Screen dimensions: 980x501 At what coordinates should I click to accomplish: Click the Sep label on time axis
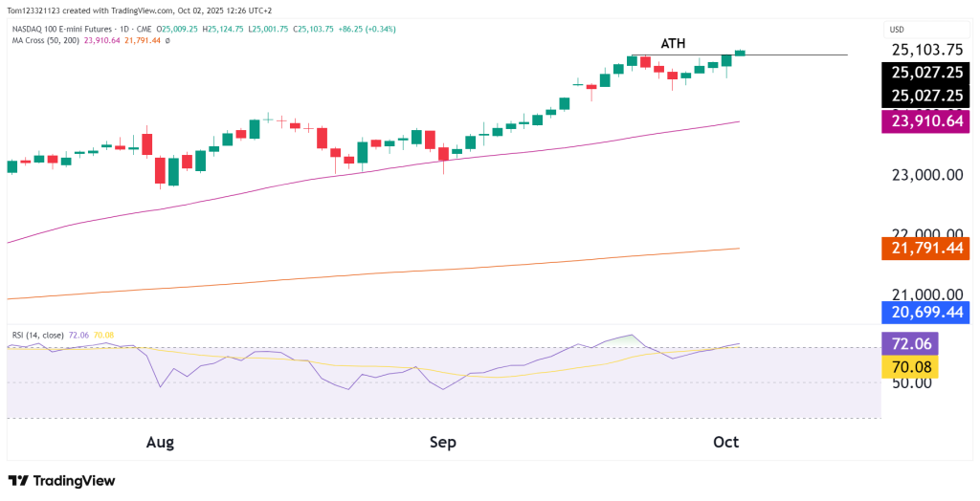pos(443,443)
